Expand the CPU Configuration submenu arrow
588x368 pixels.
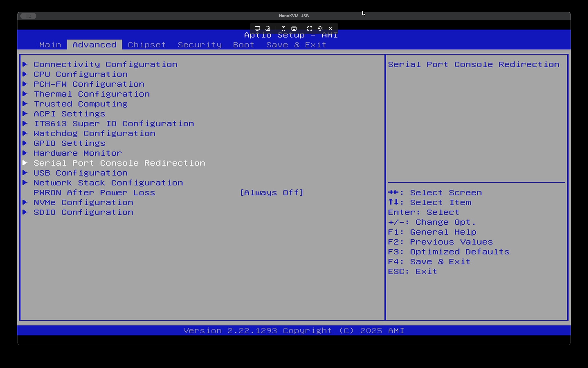click(25, 74)
